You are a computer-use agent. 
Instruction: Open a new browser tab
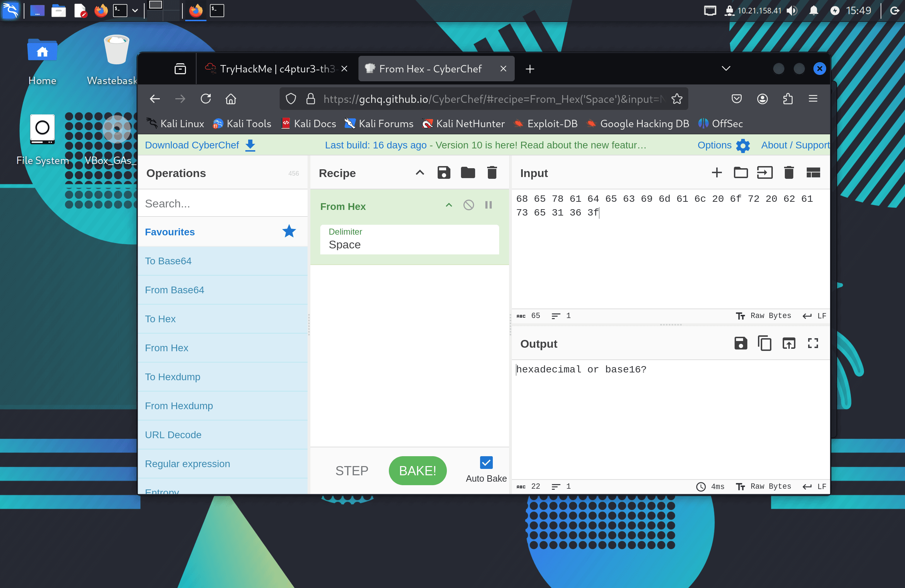(x=530, y=69)
